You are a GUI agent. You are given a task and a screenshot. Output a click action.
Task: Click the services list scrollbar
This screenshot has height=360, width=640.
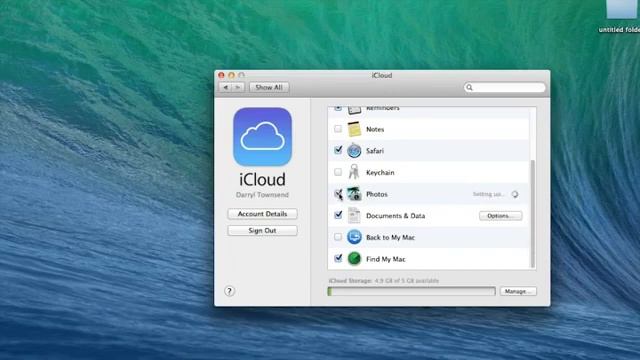[x=532, y=213]
